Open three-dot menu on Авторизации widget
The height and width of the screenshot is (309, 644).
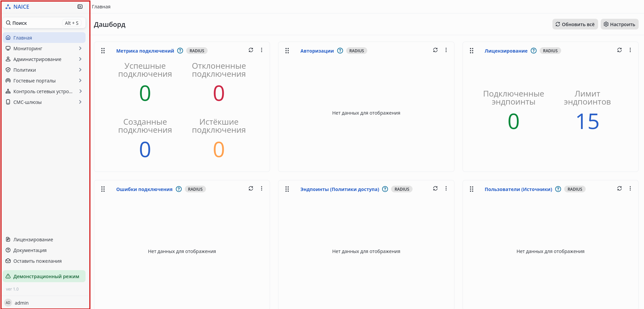click(x=446, y=50)
